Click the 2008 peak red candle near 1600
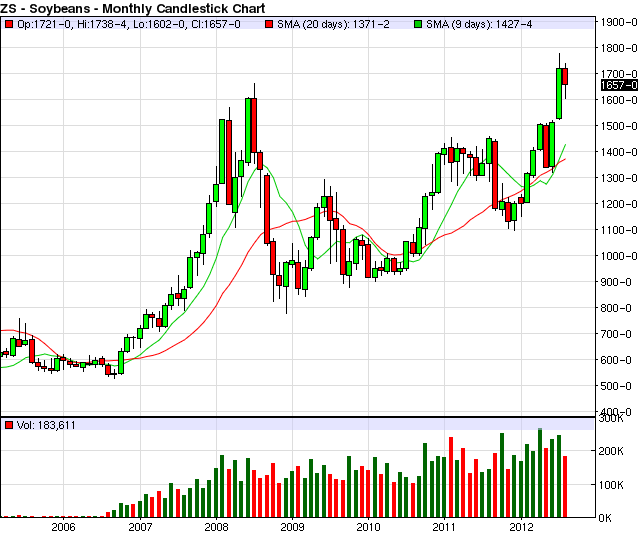 click(x=254, y=125)
